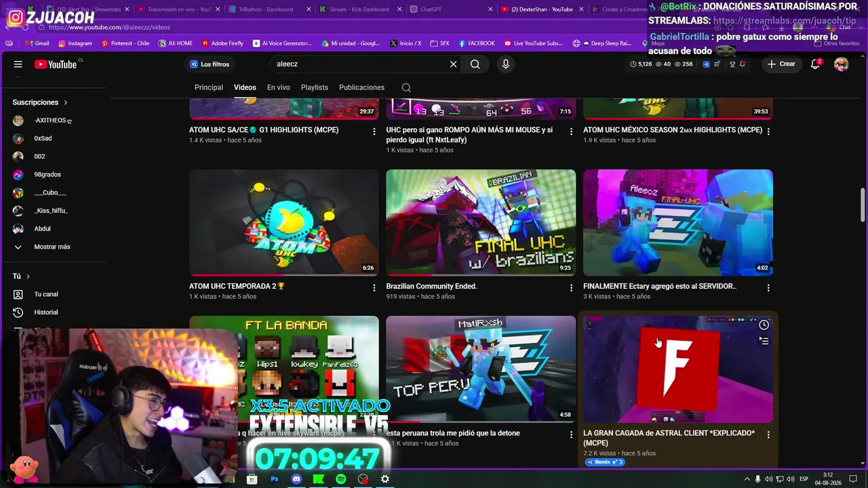Click the browser address bar URL
Viewport: 868px width, 488px height.
pos(110,27)
